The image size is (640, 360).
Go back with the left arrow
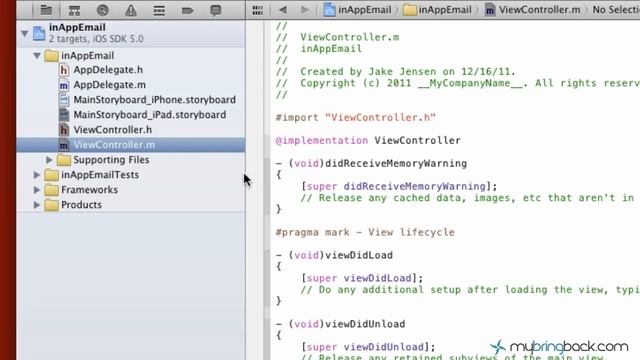click(282, 9)
